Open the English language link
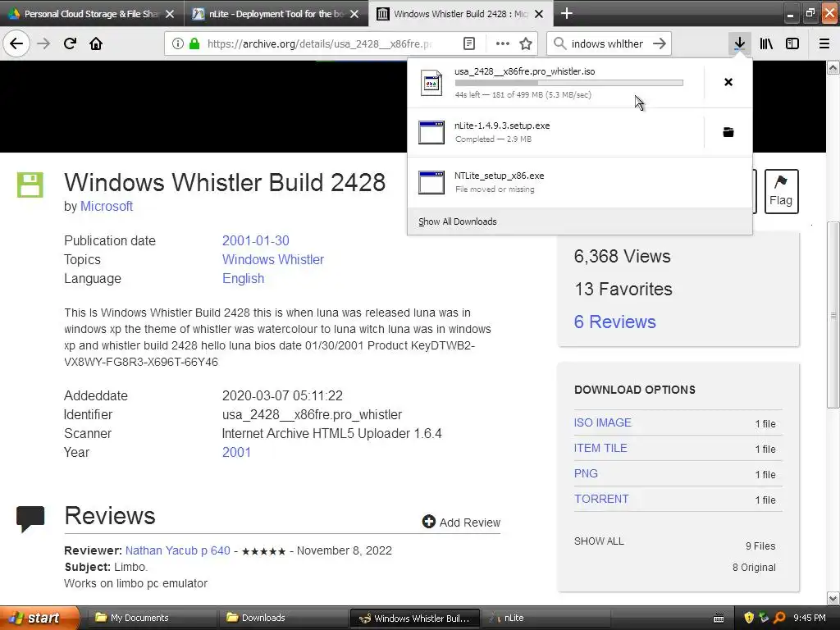840x630 pixels. [243, 279]
